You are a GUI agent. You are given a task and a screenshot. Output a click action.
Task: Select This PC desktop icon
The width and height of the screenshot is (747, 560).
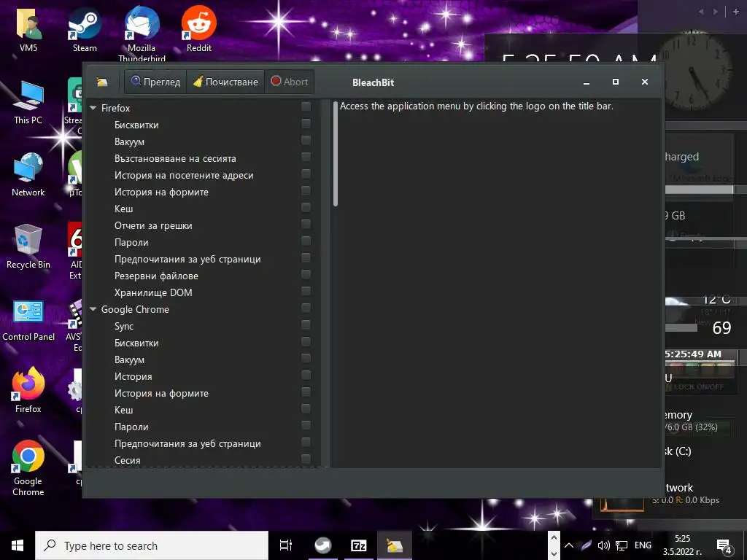(x=28, y=102)
